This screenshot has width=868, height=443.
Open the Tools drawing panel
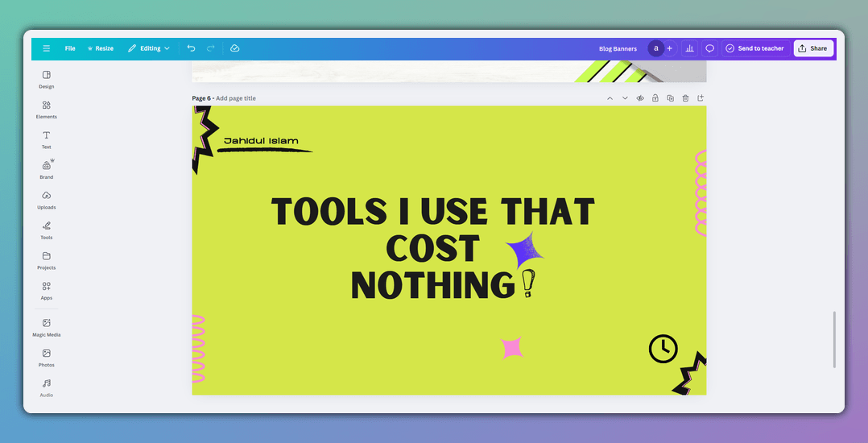[x=47, y=230]
